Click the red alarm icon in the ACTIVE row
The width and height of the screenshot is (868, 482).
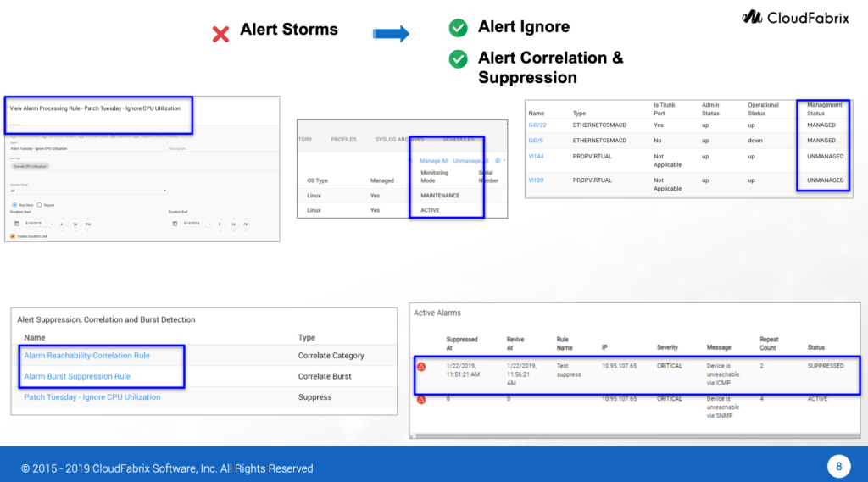click(421, 398)
